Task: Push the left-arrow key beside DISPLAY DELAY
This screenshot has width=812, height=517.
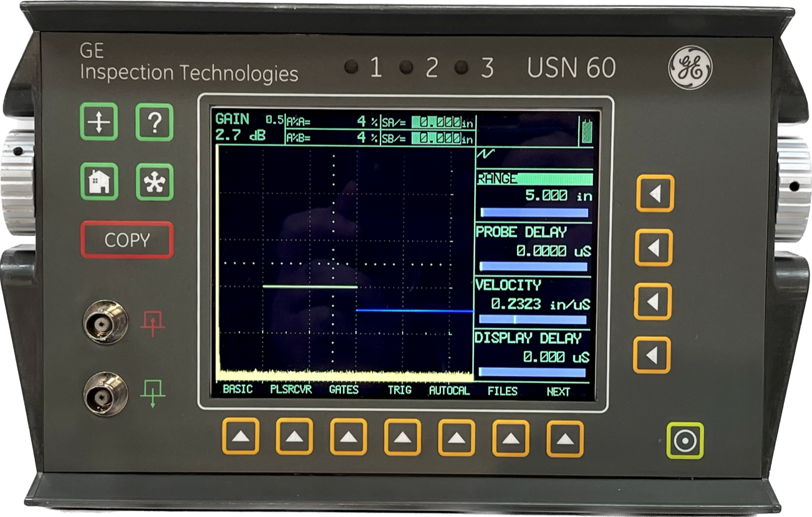Action: click(x=652, y=355)
